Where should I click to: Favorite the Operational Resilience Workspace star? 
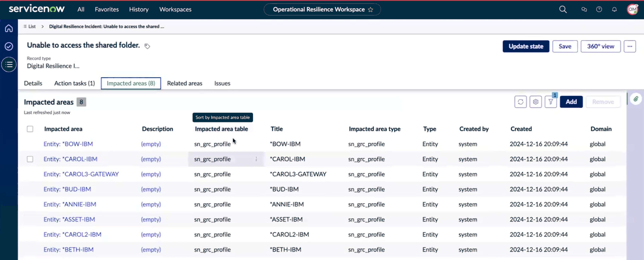click(371, 9)
